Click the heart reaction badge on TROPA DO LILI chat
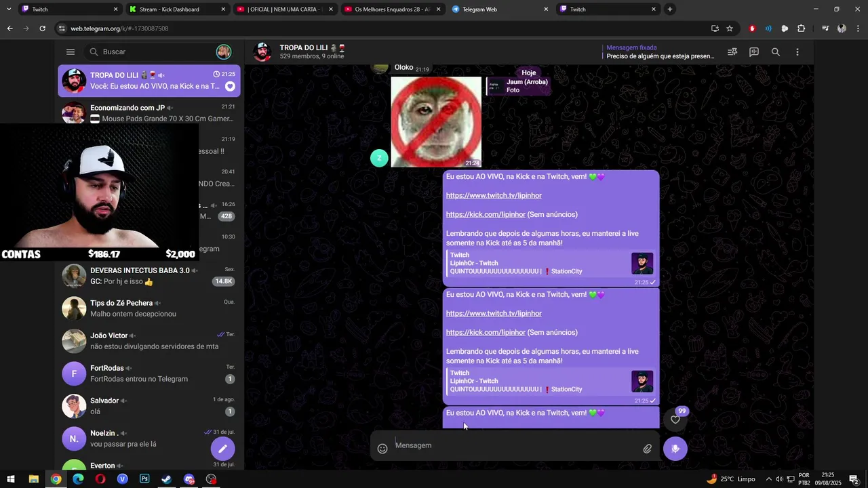868x488 pixels. pyautogui.click(x=230, y=86)
